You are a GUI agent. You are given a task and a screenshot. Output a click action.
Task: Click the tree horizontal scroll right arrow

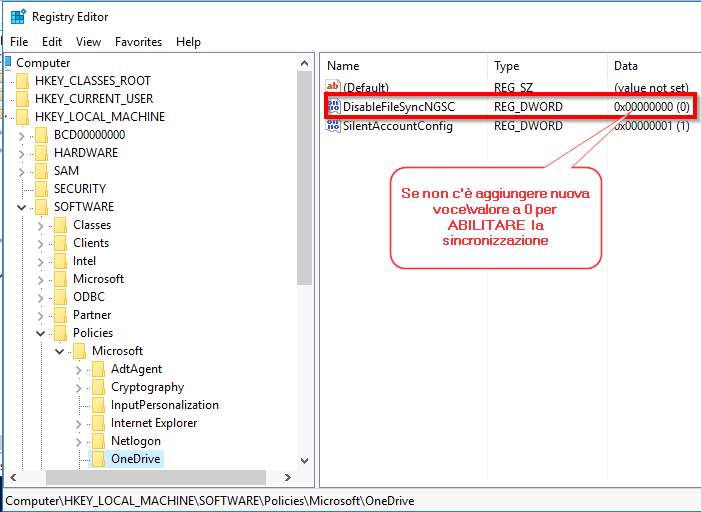pos(288,478)
